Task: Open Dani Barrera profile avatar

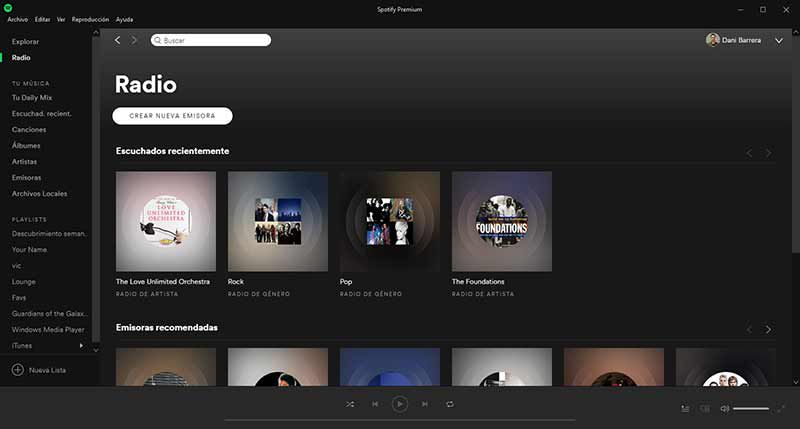Action: [x=713, y=40]
